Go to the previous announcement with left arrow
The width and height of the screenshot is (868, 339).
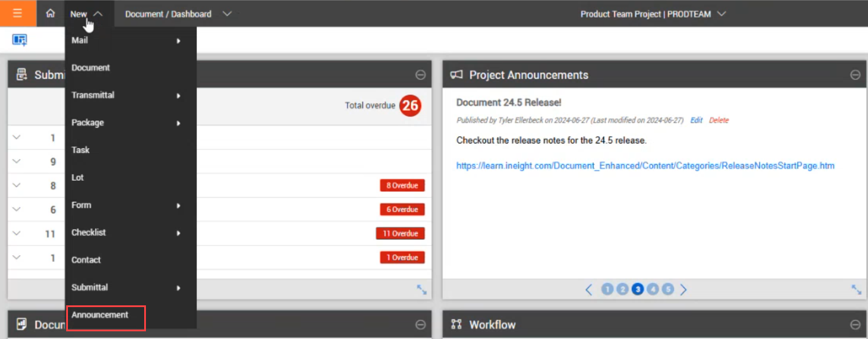[x=589, y=289]
